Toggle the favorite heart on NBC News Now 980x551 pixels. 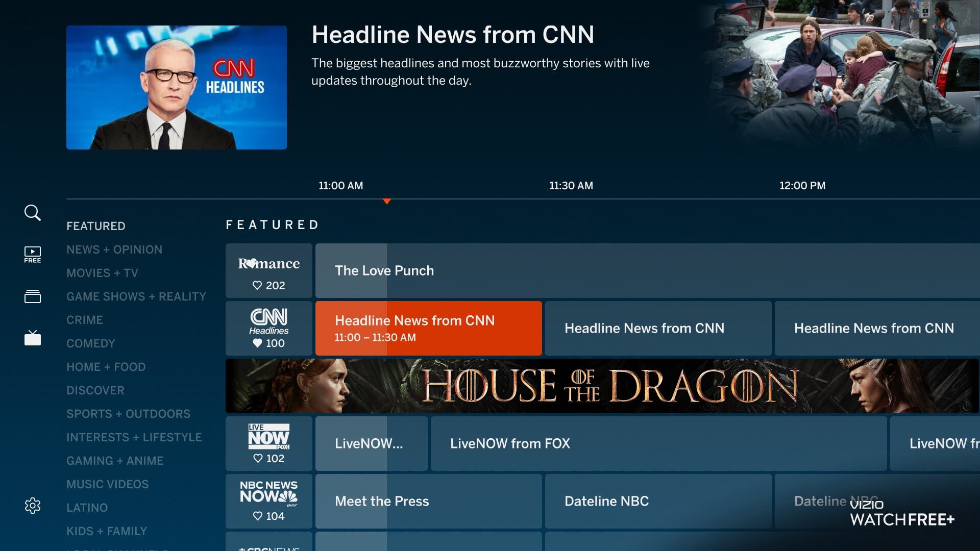(257, 516)
